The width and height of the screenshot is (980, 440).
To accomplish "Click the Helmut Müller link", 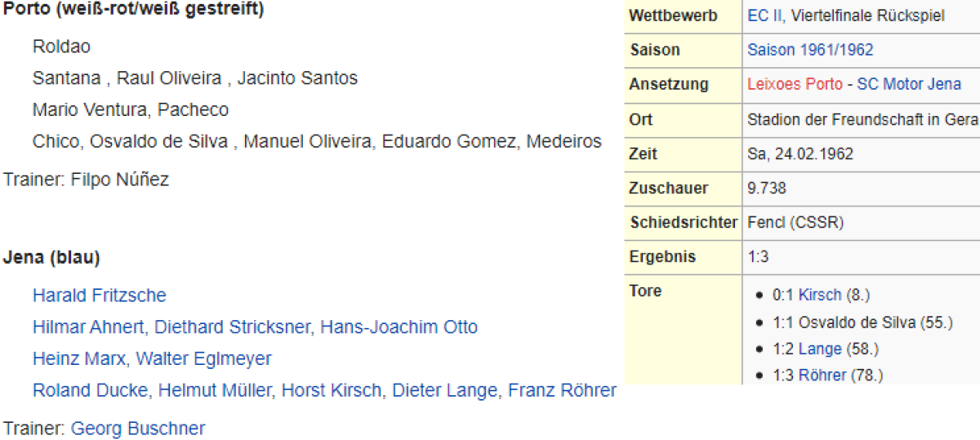I will (215, 390).
